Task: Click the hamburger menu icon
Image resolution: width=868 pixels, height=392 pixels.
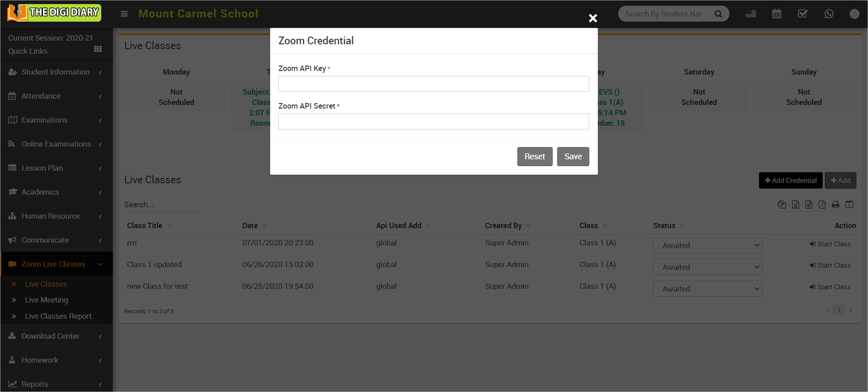Action: [x=124, y=14]
